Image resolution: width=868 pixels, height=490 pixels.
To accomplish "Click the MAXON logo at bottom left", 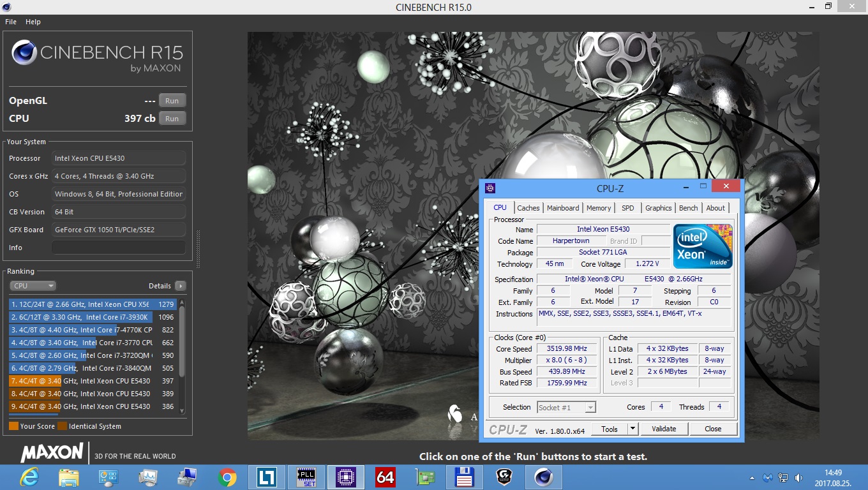I will 52,452.
